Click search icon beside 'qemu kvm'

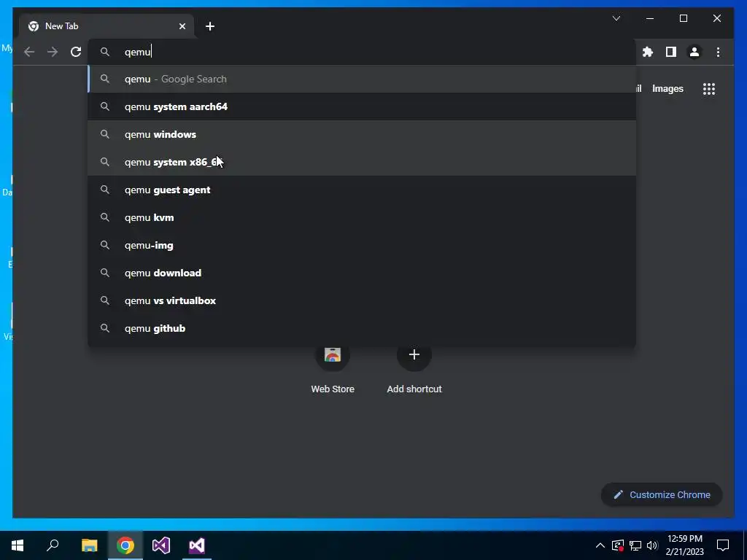[105, 217]
